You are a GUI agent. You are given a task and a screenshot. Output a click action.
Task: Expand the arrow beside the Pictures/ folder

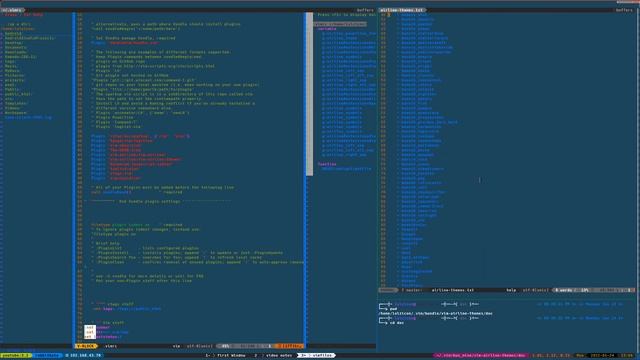(x=2, y=76)
